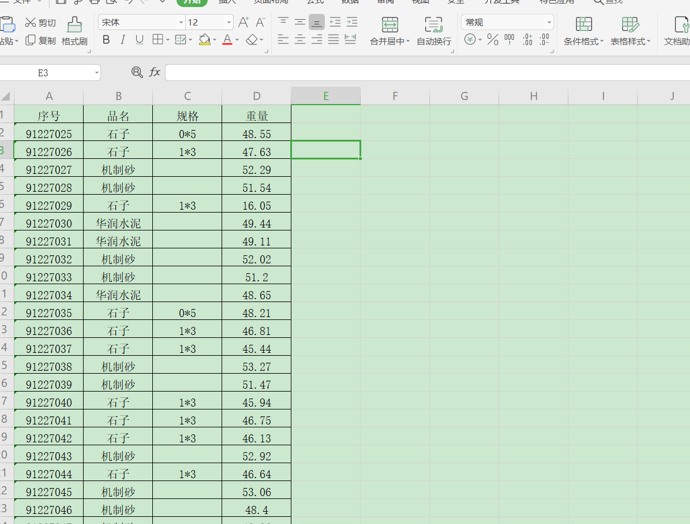Align cell text to the left
This screenshot has height=524, width=690.
coord(283,40)
